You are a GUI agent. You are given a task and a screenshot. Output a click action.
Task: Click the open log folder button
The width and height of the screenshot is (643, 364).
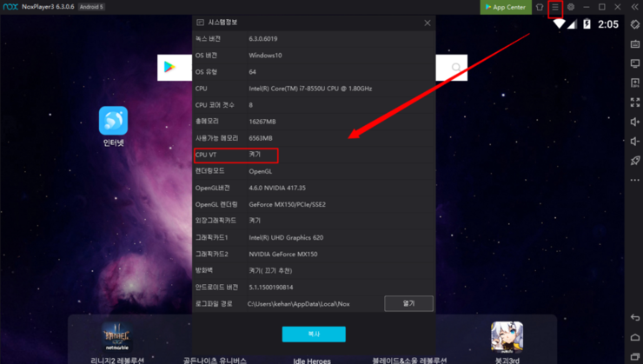(x=409, y=304)
